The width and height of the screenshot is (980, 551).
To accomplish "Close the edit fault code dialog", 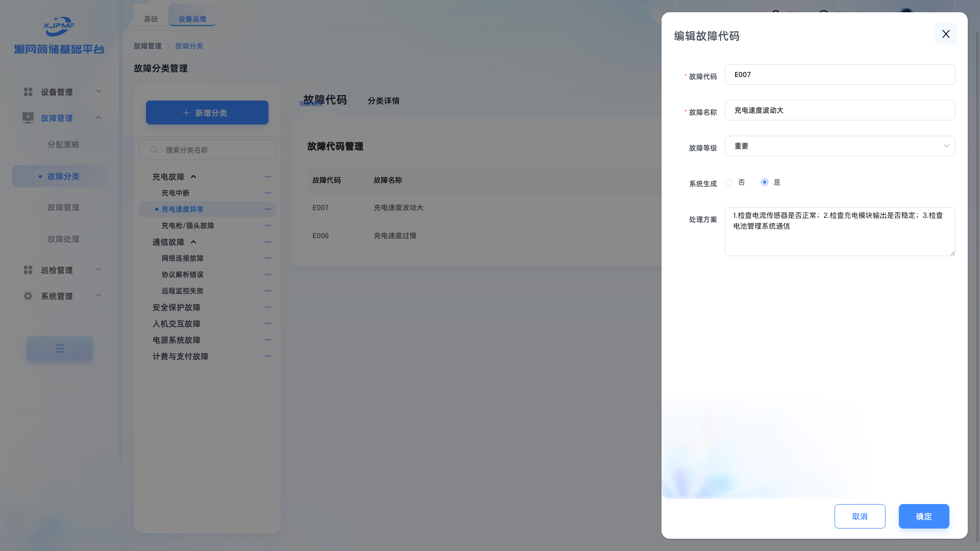I will click(x=946, y=34).
